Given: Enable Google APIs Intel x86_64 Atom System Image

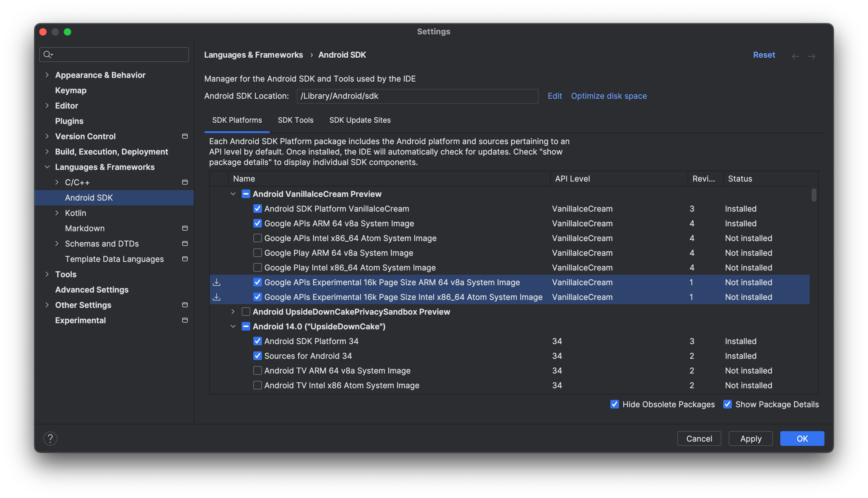Looking at the screenshot, I should coord(257,238).
